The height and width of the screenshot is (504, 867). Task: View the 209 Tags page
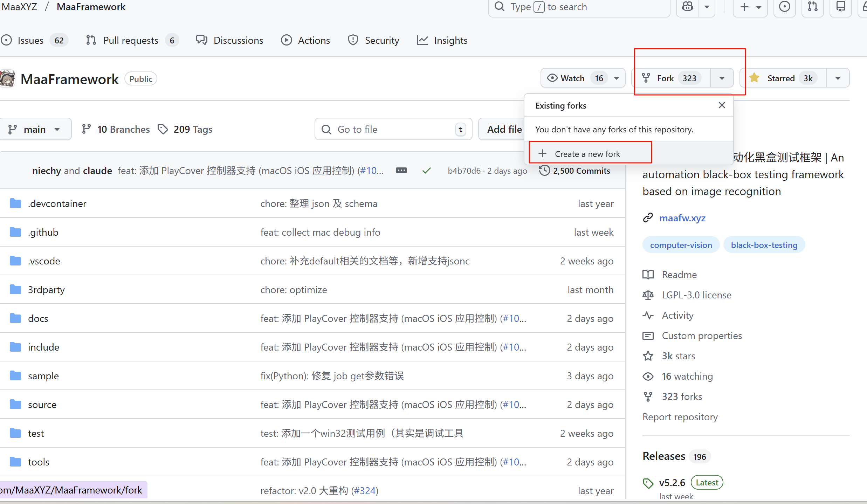185,129
